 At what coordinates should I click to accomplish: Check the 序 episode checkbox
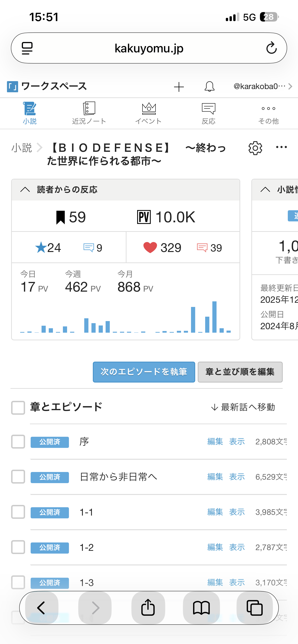pyautogui.click(x=18, y=441)
